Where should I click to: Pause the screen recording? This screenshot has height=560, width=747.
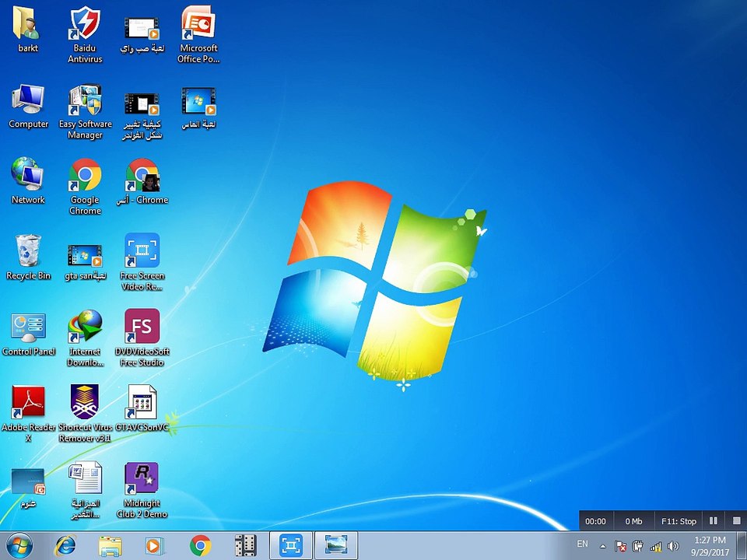coord(714,521)
